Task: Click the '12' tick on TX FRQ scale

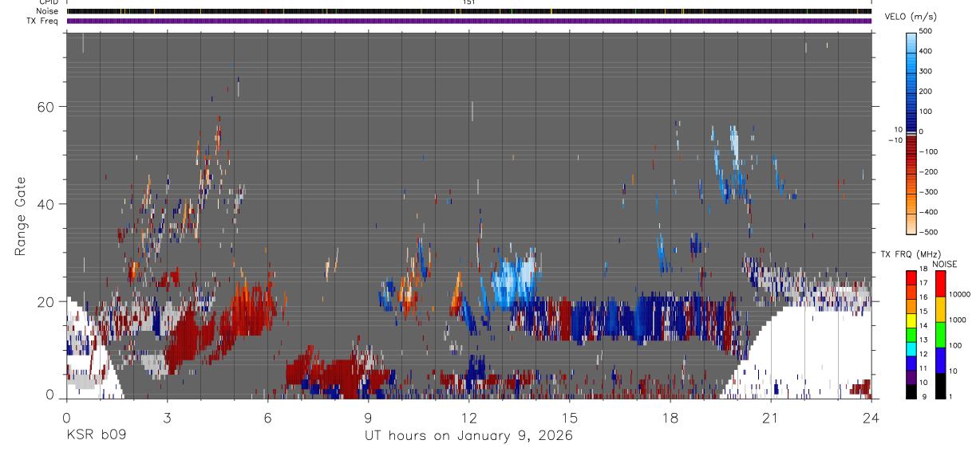Action: [x=923, y=355]
